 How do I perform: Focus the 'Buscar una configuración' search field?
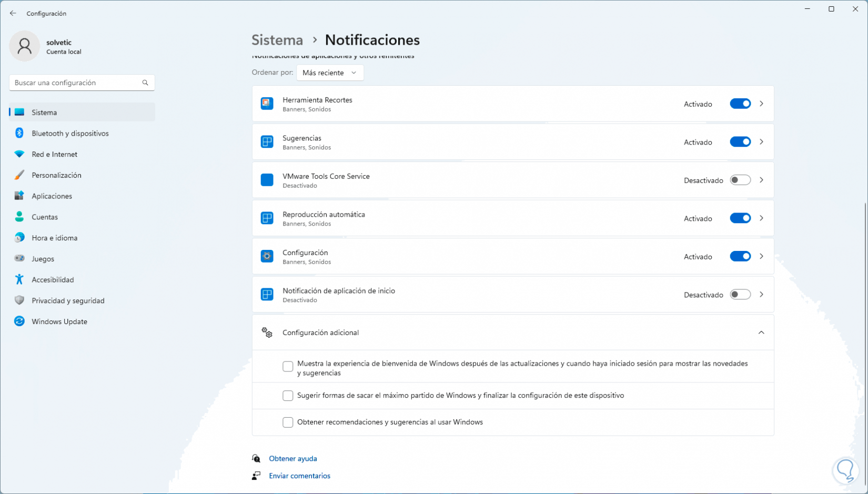coord(76,83)
